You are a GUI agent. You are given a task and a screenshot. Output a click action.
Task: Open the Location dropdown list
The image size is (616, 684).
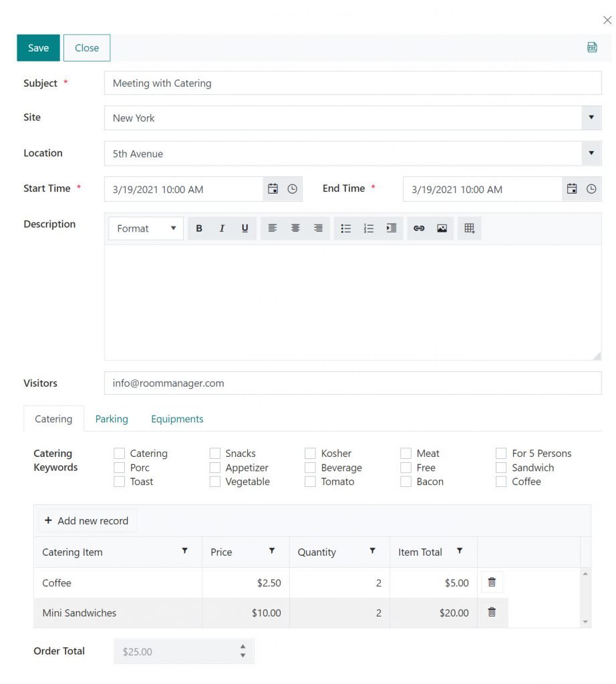point(591,153)
